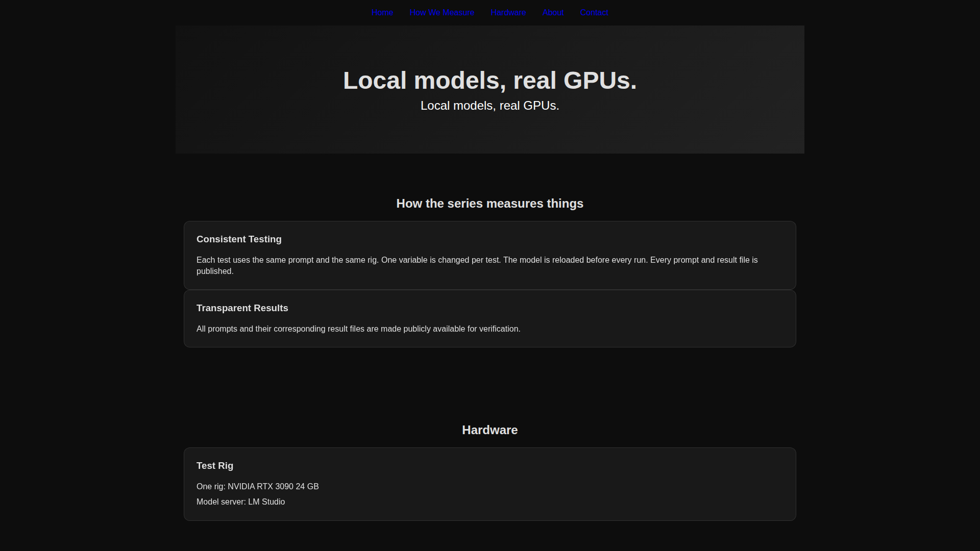
Task: Select the Test Rig card title
Action: coord(215,466)
